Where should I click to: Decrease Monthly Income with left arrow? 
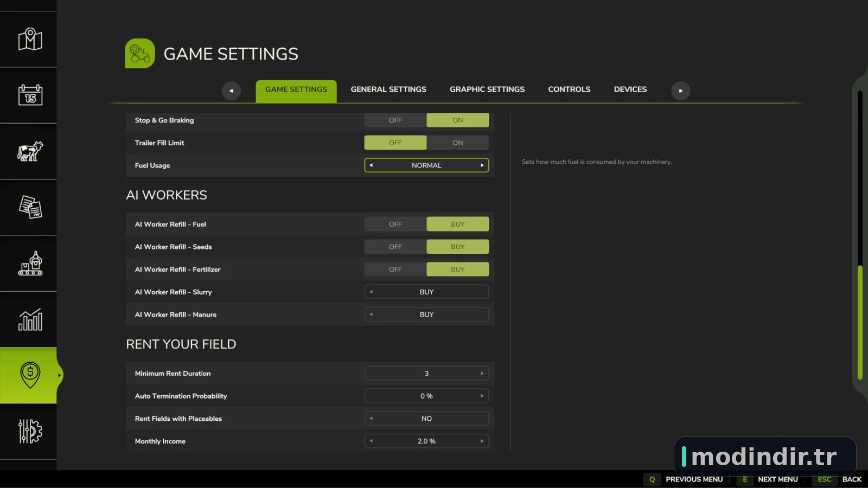pos(371,441)
